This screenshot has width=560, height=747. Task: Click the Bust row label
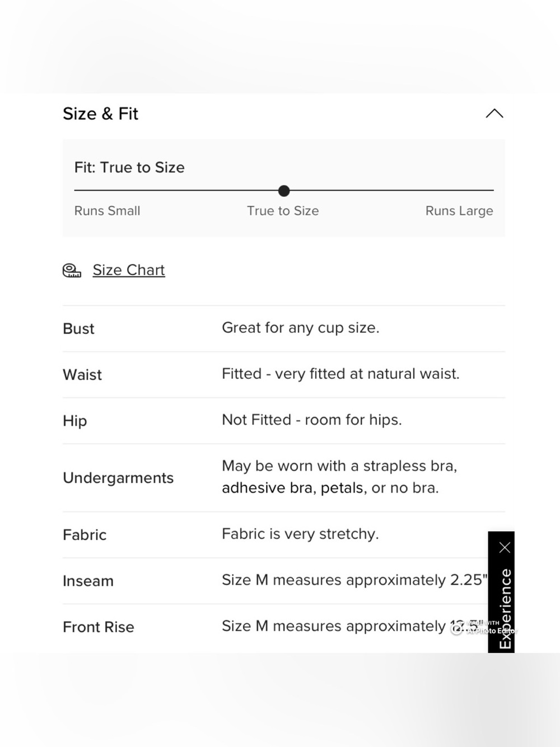coord(78,329)
